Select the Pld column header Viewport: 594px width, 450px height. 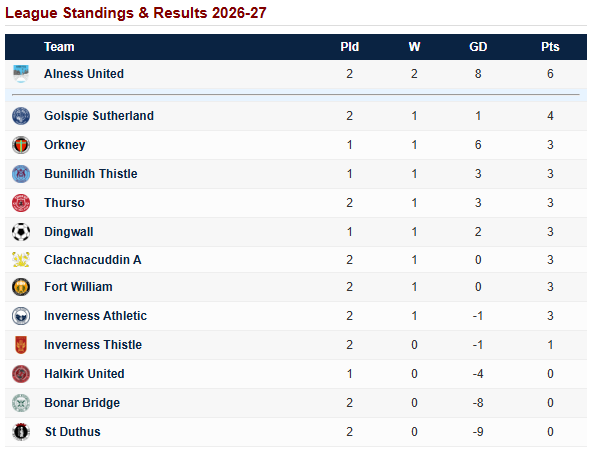point(349,47)
